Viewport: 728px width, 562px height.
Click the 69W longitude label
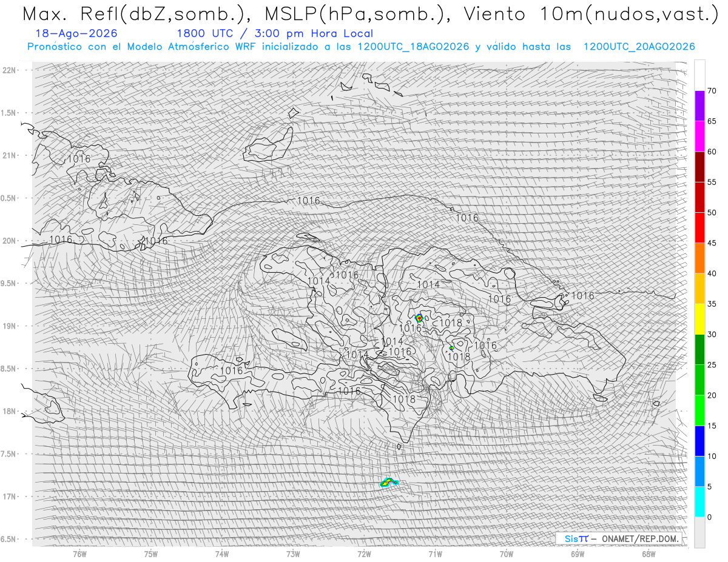pyautogui.click(x=577, y=554)
